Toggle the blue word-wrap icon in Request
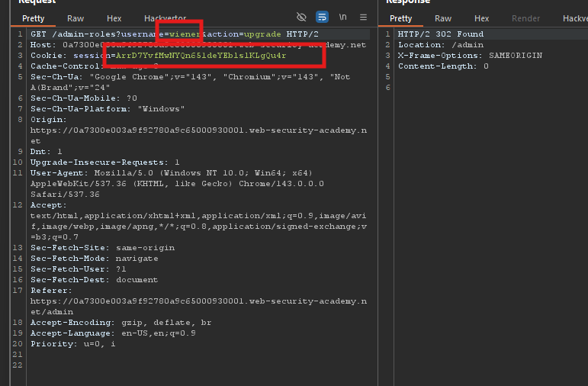The image size is (588, 386). coord(322,18)
